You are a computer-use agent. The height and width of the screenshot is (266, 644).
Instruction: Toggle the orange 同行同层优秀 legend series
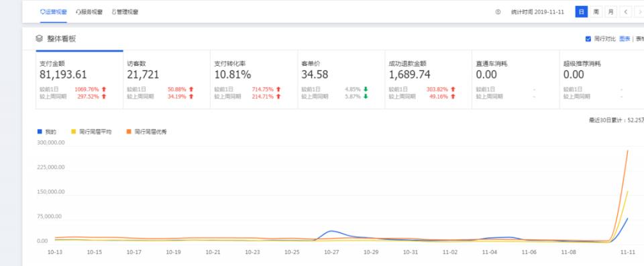(x=146, y=132)
